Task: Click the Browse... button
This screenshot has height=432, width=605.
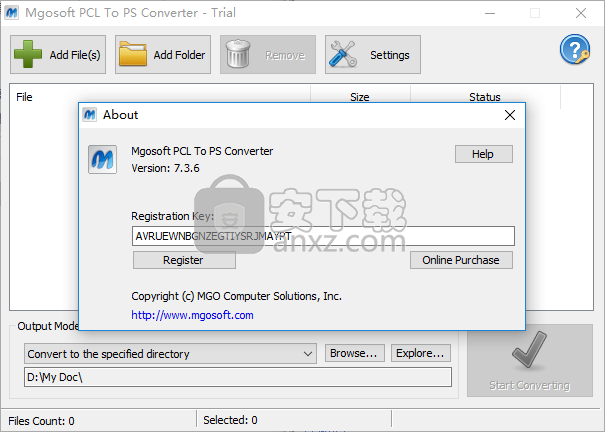Action: [355, 353]
